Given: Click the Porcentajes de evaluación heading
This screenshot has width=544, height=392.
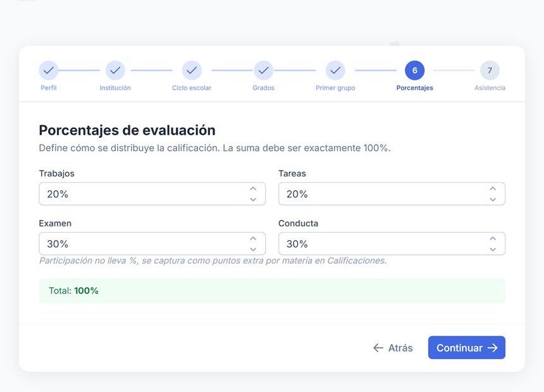Looking at the screenshot, I should click(x=127, y=130).
